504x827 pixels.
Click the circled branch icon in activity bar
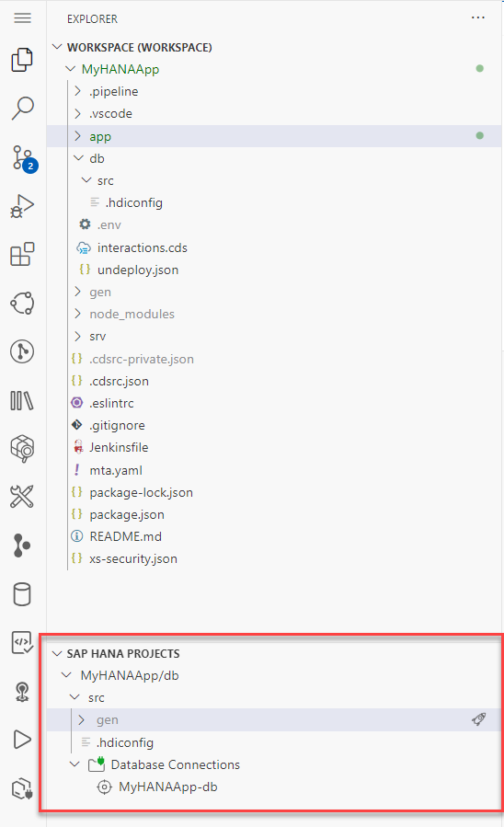[22, 351]
